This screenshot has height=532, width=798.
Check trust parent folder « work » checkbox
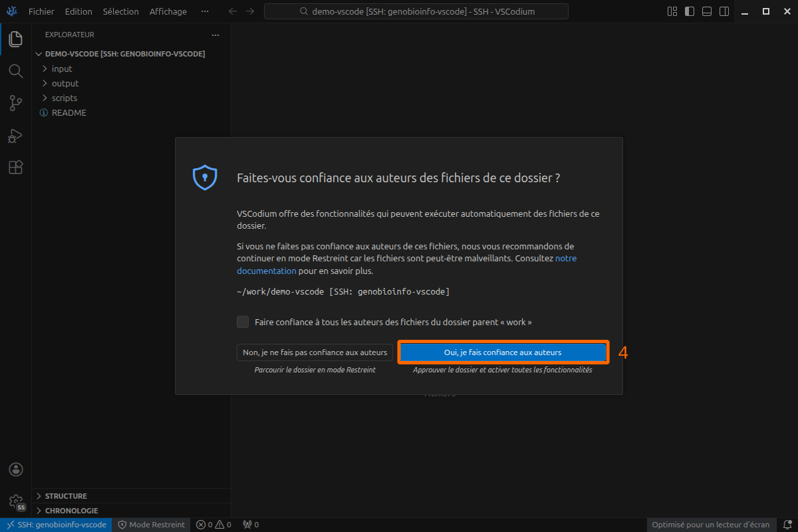tap(243, 322)
